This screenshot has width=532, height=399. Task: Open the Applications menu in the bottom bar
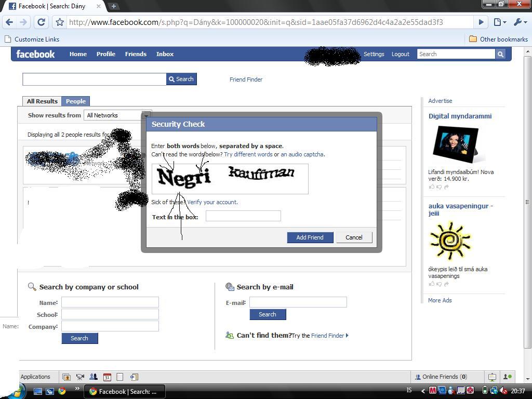[x=35, y=377]
